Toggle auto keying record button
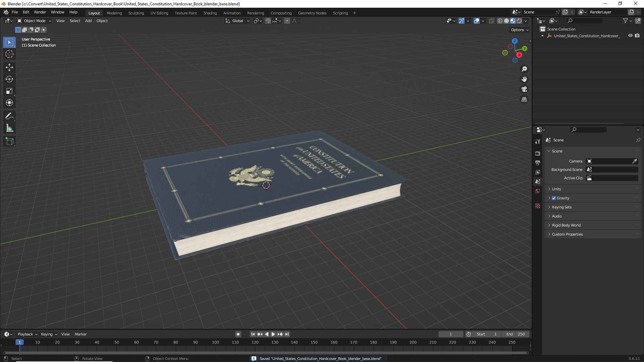The height and width of the screenshot is (362, 644). tap(238, 334)
